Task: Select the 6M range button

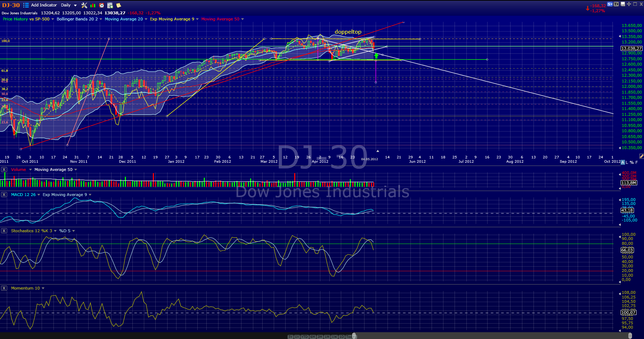Action: pyautogui.click(x=312, y=337)
